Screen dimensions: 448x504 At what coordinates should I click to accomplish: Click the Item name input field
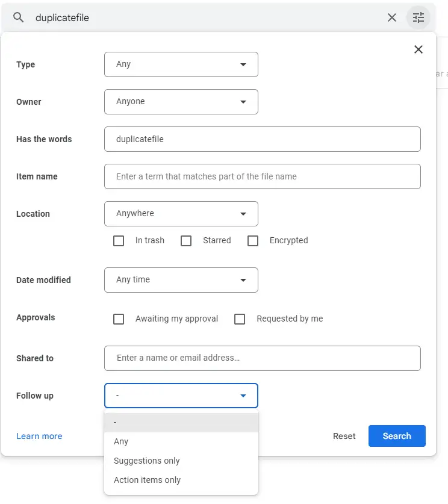(263, 176)
